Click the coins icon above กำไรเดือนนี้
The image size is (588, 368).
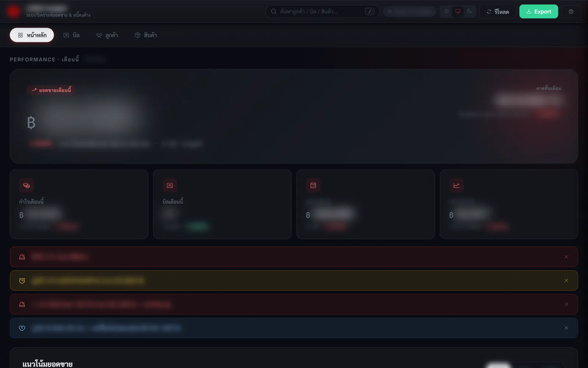(x=26, y=185)
